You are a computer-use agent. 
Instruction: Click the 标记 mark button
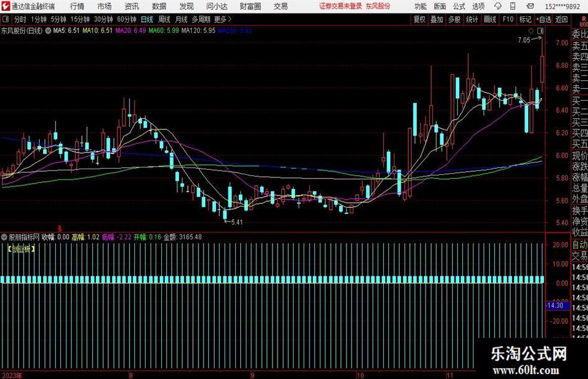[525, 19]
